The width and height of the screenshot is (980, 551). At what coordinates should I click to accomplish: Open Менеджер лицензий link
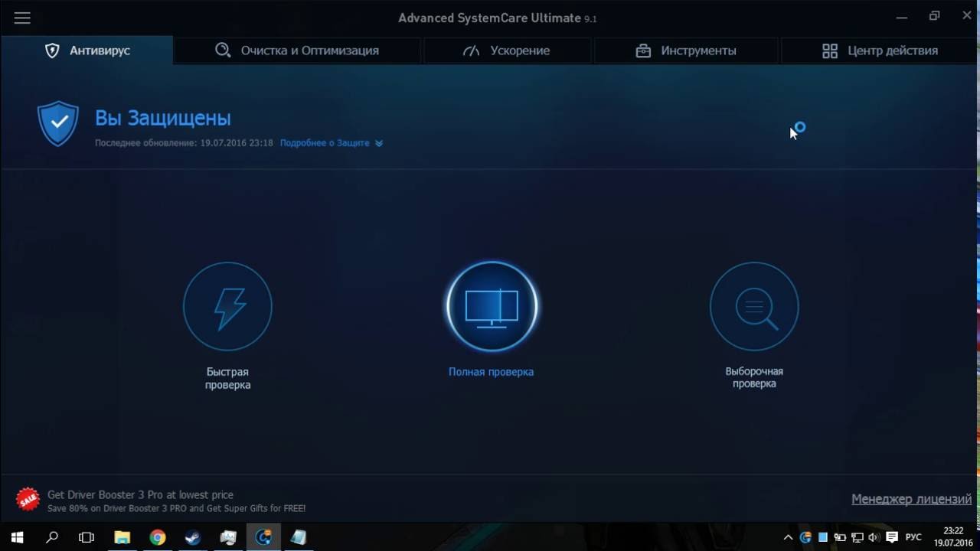(911, 499)
